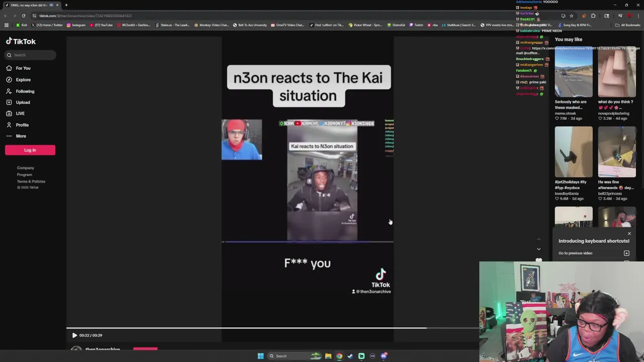This screenshot has width=644, height=362.
Task: Open Steam from the taskbar
Action: coord(350,356)
